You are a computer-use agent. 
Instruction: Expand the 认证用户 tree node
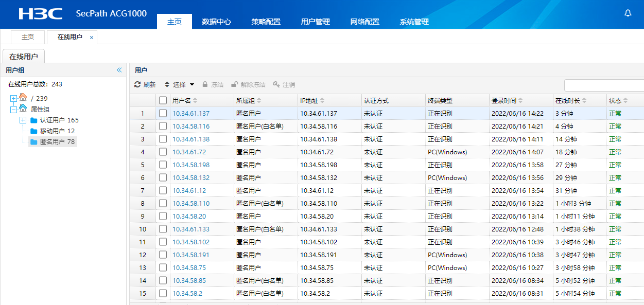(23, 120)
